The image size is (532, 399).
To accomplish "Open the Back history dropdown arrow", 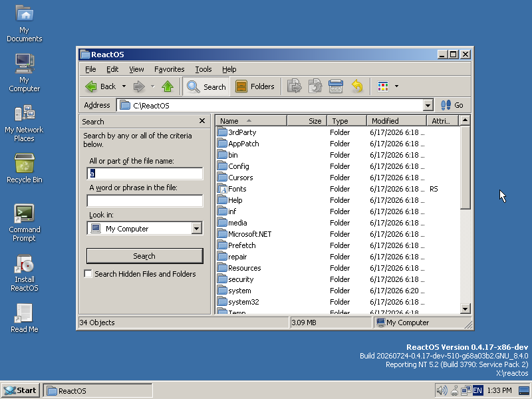I will (x=124, y=86).
